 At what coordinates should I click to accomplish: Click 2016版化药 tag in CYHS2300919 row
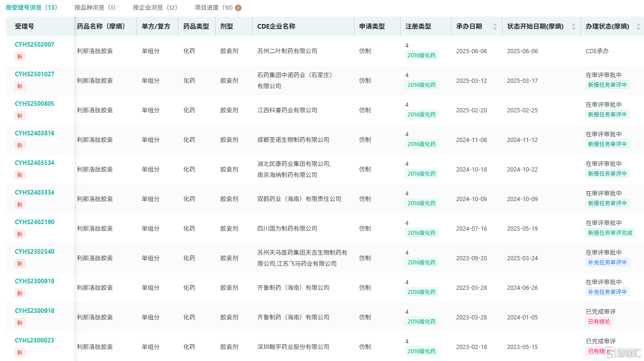pyautogui.click(x=421, y=292)
